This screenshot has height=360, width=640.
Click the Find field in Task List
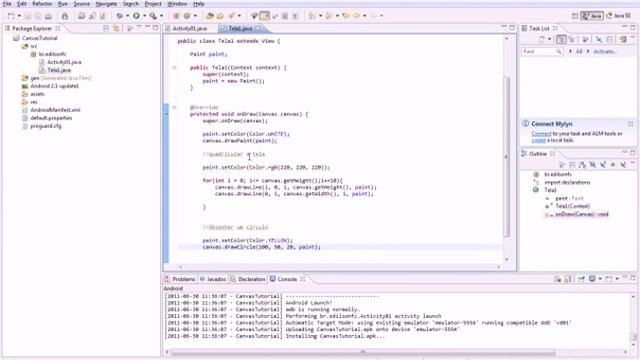(x=542, y=51)
